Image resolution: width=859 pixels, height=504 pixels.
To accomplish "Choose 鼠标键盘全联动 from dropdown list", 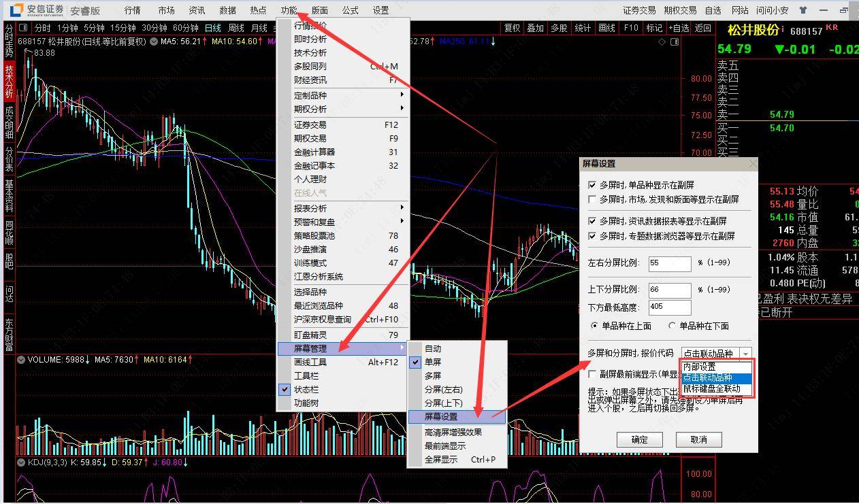I will [x=717, y=389].
